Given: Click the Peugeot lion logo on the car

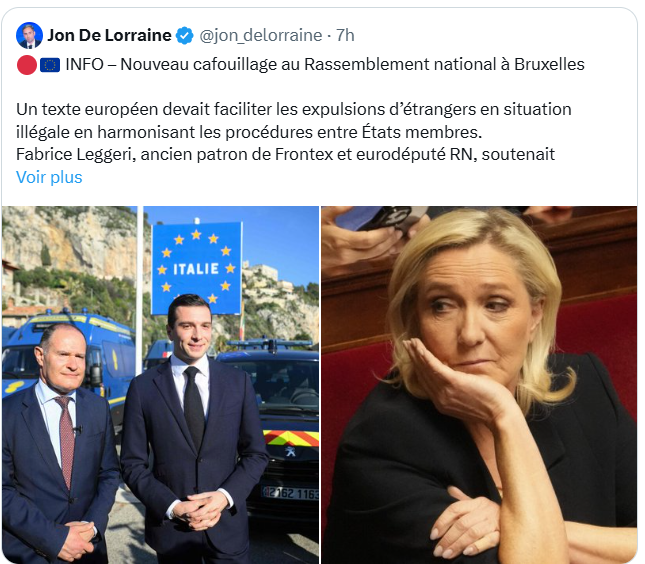Looking at the screenshot, I should (x=290, y=451).
